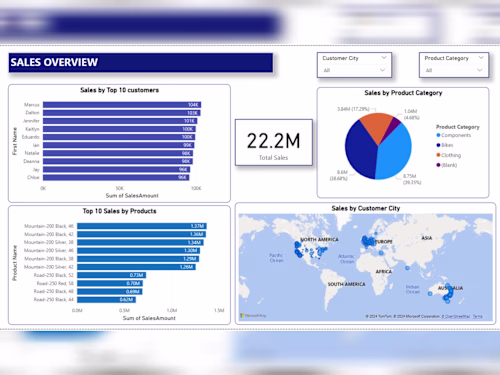Screen dimensions: 500x375
Task: Click the Clothing legend text
Action: tap(451, 155)
